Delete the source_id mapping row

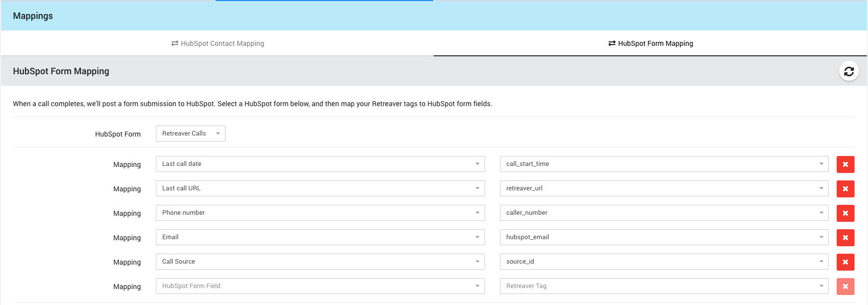pyautogui.click(x=845, y=262)
